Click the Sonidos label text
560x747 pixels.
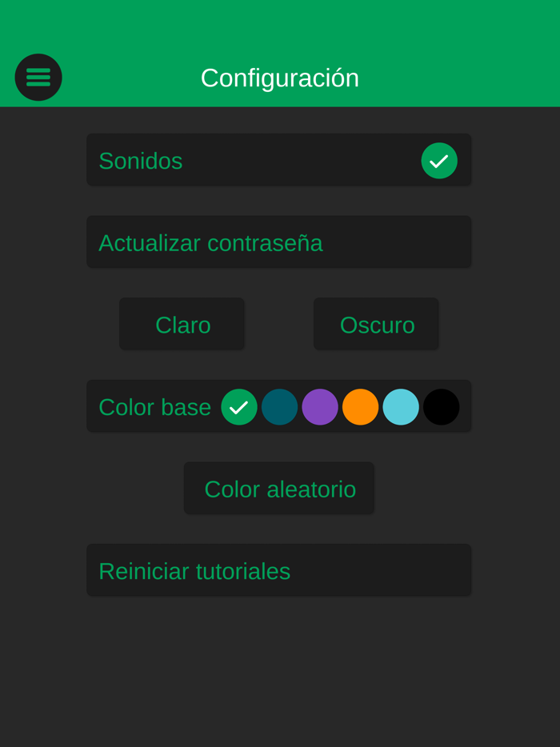[141, 161]
